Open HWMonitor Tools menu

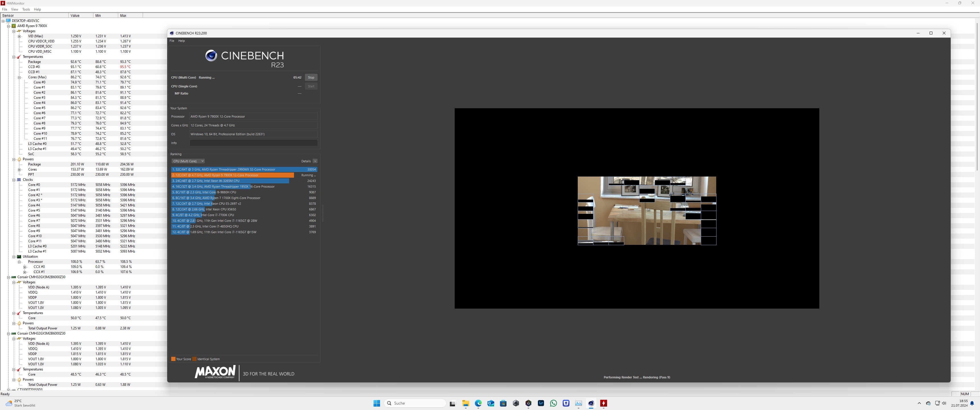[26, 9]
